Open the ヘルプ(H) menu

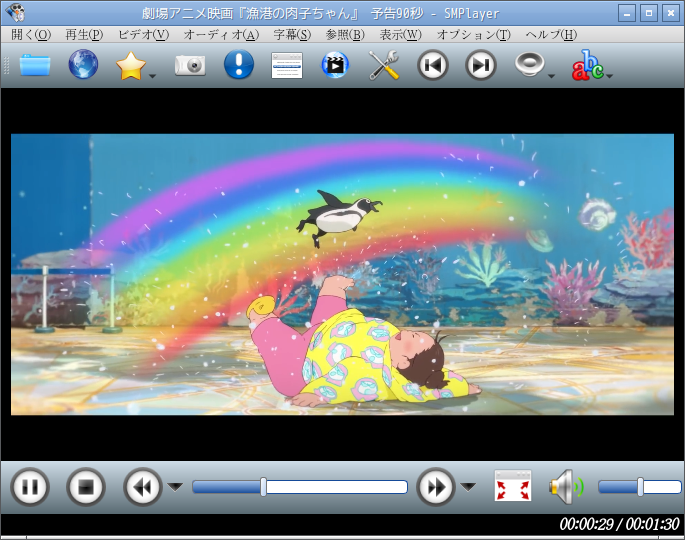tap(551, 35)
